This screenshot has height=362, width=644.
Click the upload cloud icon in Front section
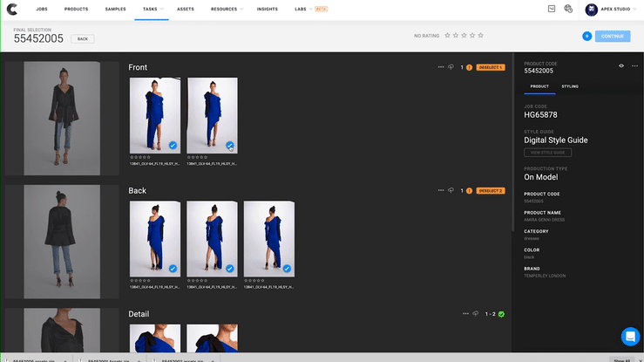[x=451, y=67]
